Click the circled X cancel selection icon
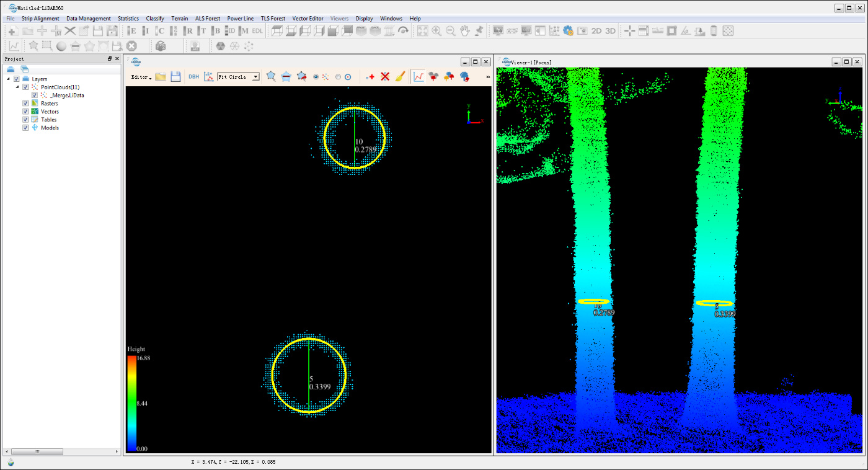Viewport: 868px width, 470px height. [x=131, y=46]
